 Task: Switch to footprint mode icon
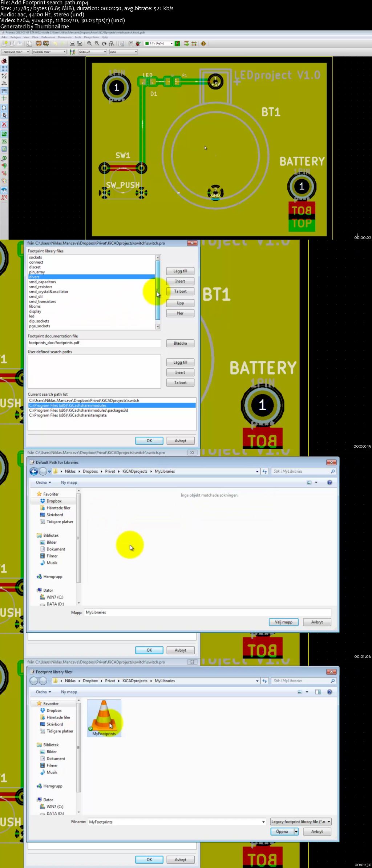click(186, 44)
